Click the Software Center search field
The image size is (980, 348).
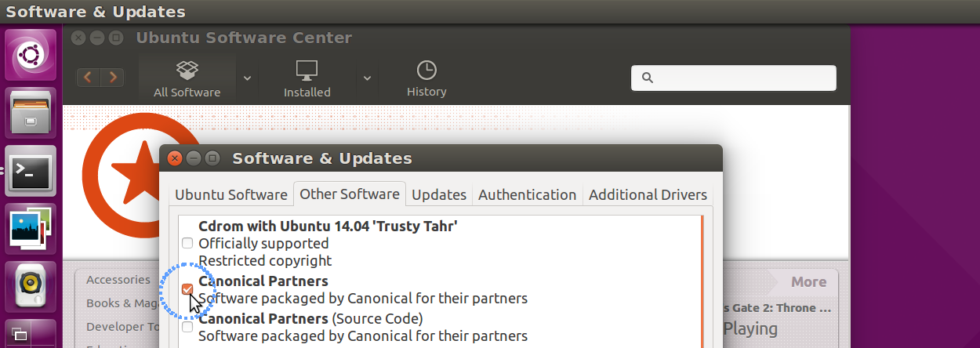[734, 78]
